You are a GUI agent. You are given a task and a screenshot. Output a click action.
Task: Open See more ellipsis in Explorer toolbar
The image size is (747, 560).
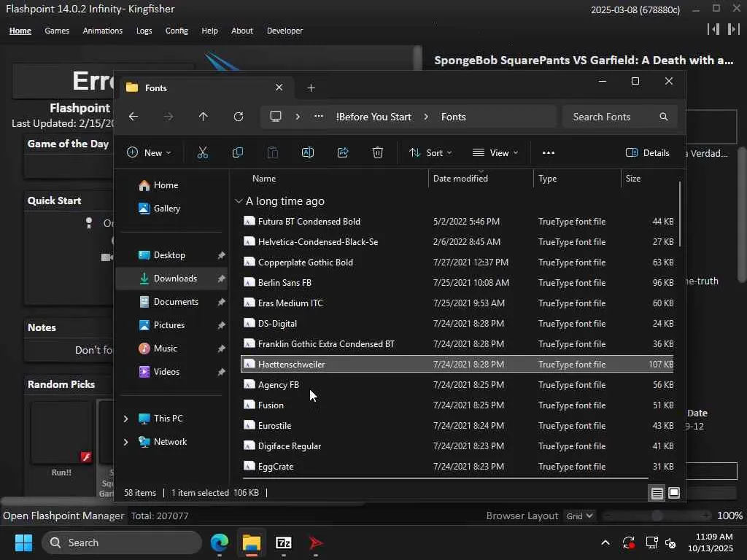click(x=549, y=153)
